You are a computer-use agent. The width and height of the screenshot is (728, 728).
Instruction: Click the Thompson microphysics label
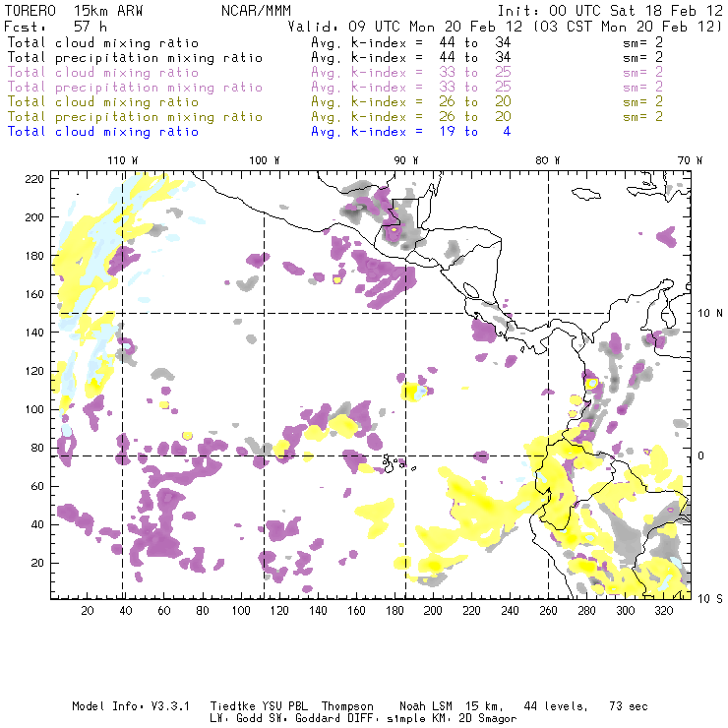pyautogui.click(x=347, y=706)
